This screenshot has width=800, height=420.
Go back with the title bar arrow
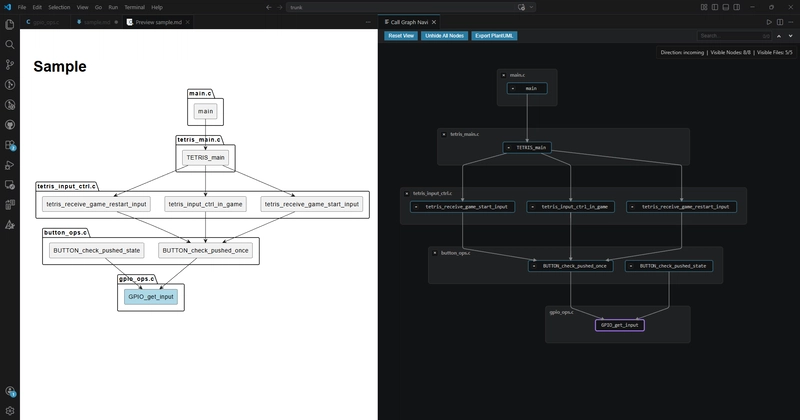[x=269, y=7]
